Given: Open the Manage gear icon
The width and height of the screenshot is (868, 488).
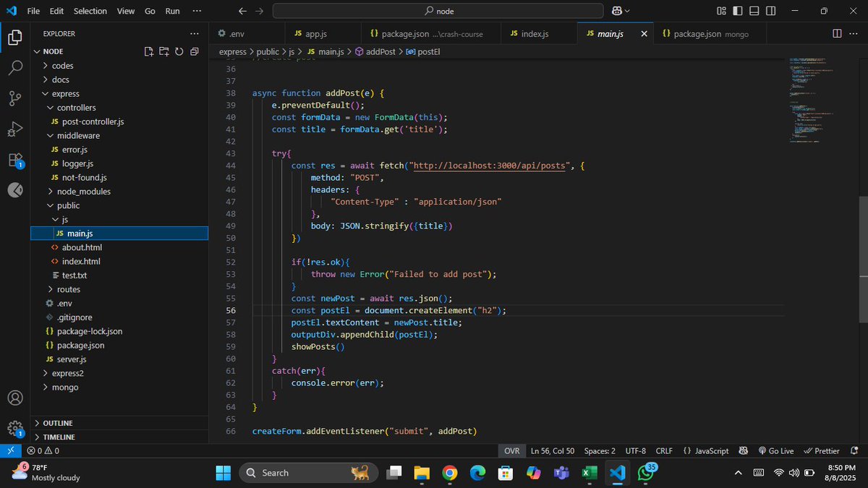Looking at the screenshot, I should 15,428.
